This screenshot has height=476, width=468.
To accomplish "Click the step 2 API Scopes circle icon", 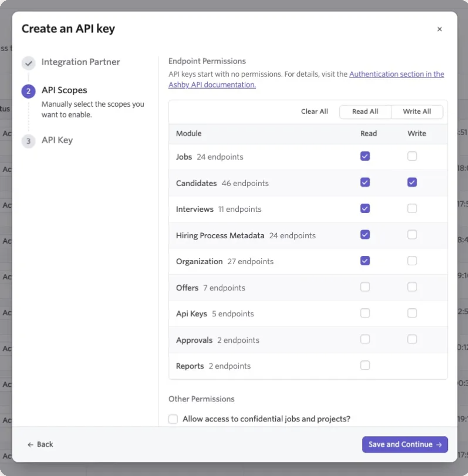I will (28, 91).
